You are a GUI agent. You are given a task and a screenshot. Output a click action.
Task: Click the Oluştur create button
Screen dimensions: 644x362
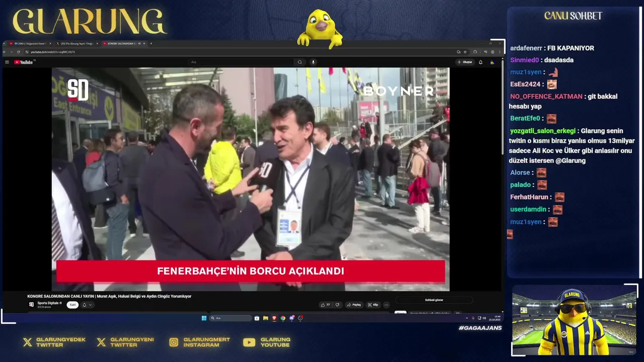click(465, 62)
